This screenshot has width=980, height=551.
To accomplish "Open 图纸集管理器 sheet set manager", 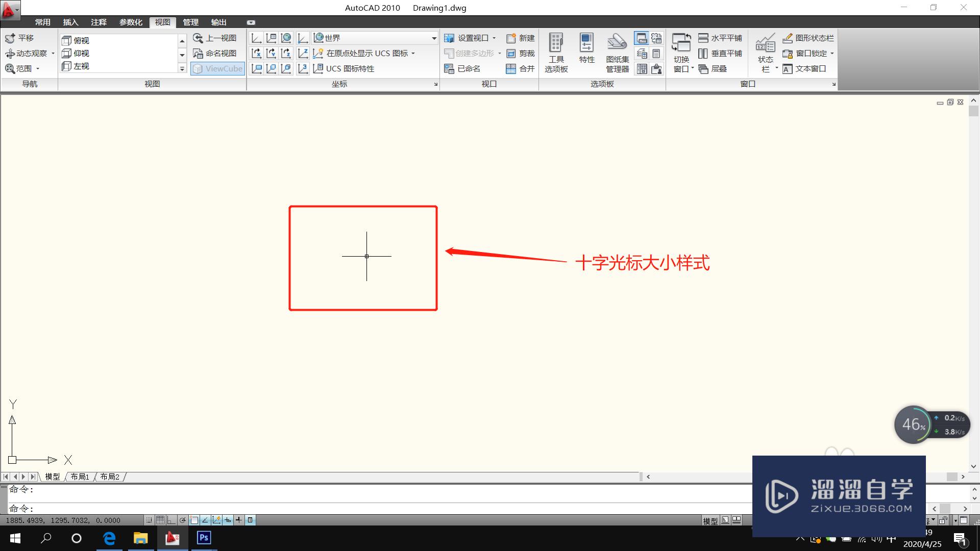I will click(617, 53).
